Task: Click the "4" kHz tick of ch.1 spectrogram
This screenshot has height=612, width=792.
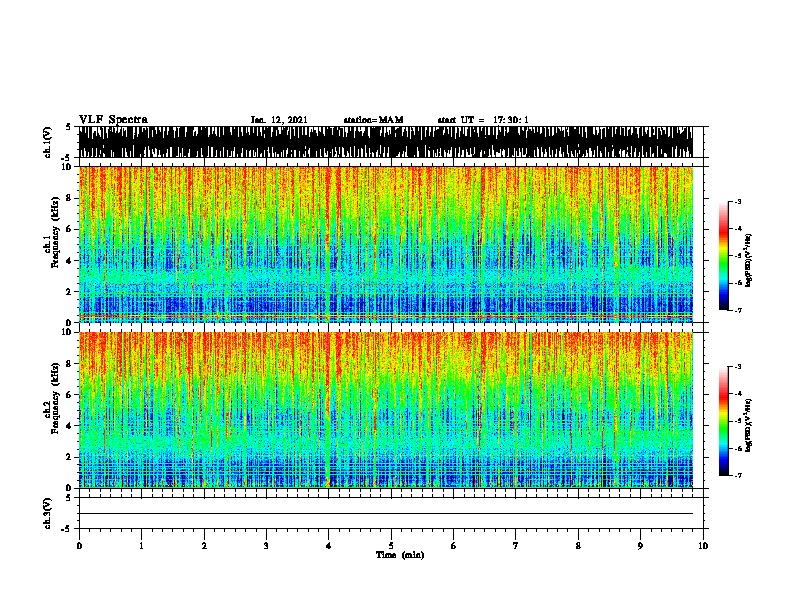Action: (x=70, y=261)
